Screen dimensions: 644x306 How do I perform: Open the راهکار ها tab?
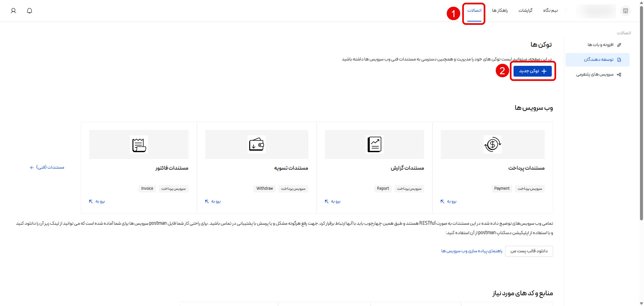[500, 10]
